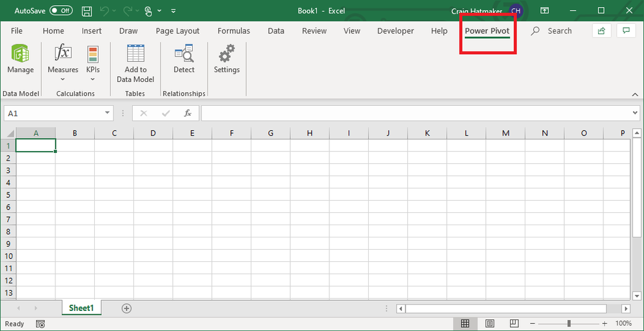Open the Review tab

[314, 31]
